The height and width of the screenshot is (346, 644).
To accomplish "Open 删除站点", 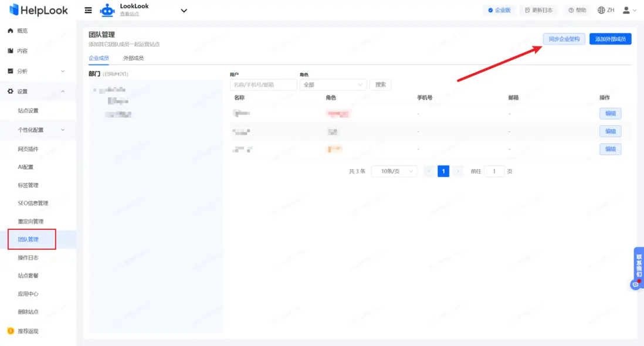I will [28, 312].
